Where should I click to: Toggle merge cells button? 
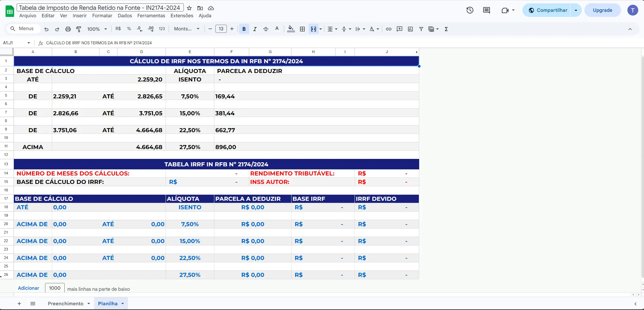314,29
